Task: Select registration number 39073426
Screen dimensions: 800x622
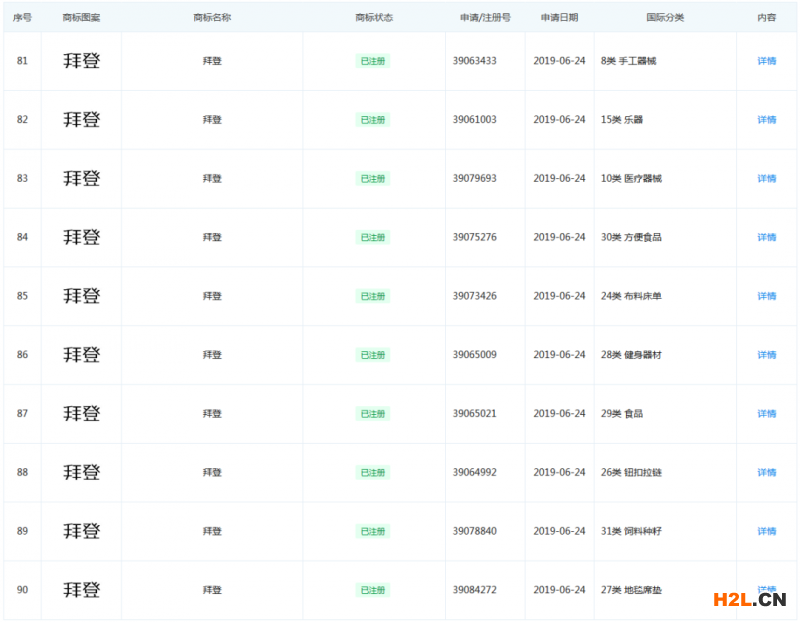Action: click(474, 296)
